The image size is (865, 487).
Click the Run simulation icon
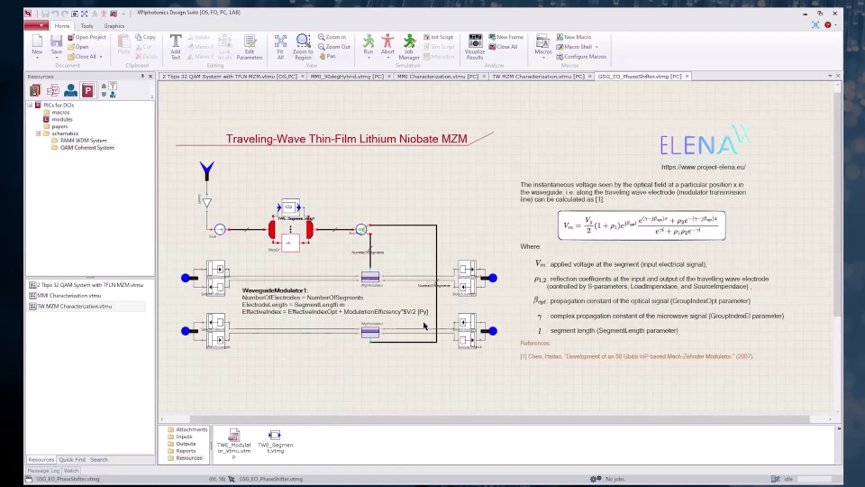click(368, 44)
